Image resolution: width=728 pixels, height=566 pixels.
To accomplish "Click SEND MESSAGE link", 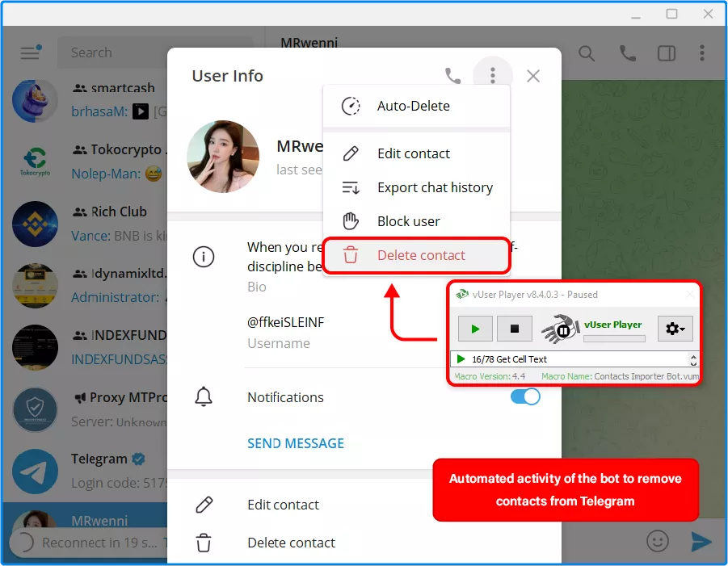I will (x=296, y=443).
